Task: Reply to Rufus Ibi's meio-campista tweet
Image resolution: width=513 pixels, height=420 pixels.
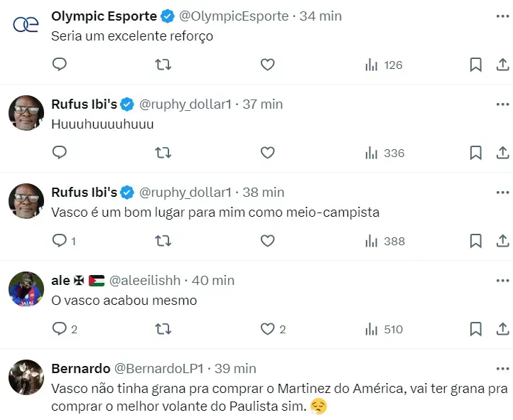Action: [60, 241]
